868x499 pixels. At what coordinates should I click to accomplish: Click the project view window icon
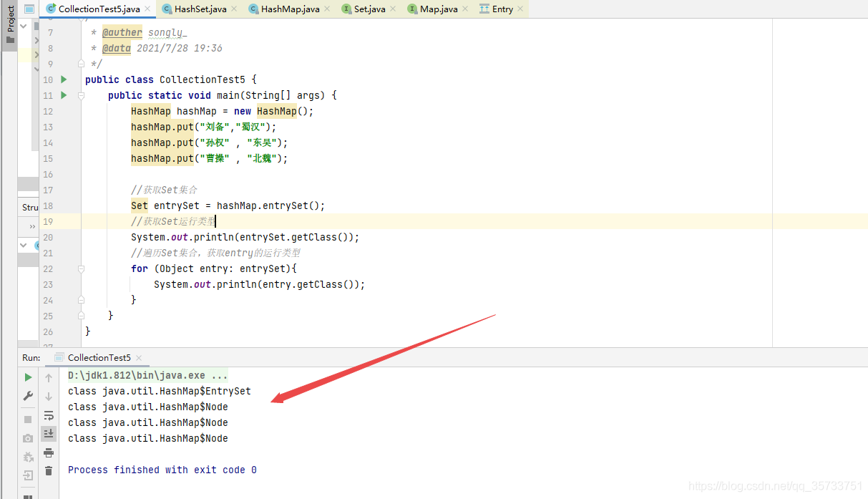tap(29, 9)
